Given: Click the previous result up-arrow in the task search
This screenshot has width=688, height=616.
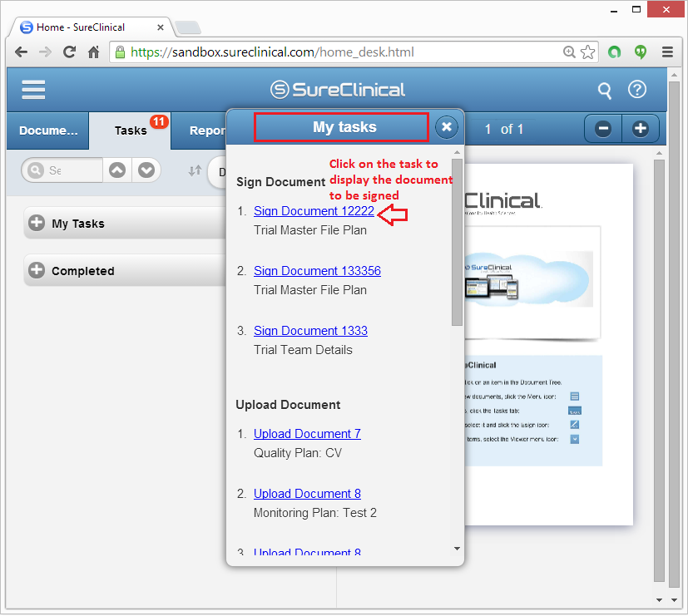Looking at the screenshot, I should point(117,170).
